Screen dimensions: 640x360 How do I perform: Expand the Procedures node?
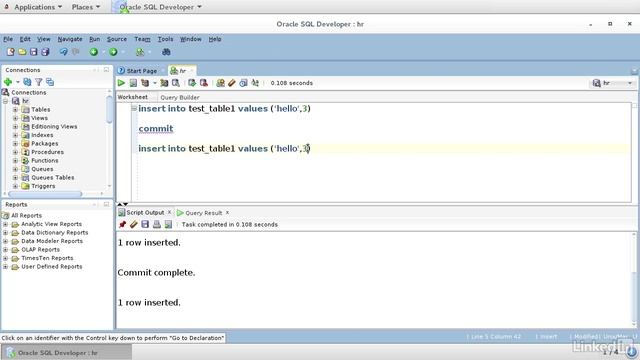(15, 152)
